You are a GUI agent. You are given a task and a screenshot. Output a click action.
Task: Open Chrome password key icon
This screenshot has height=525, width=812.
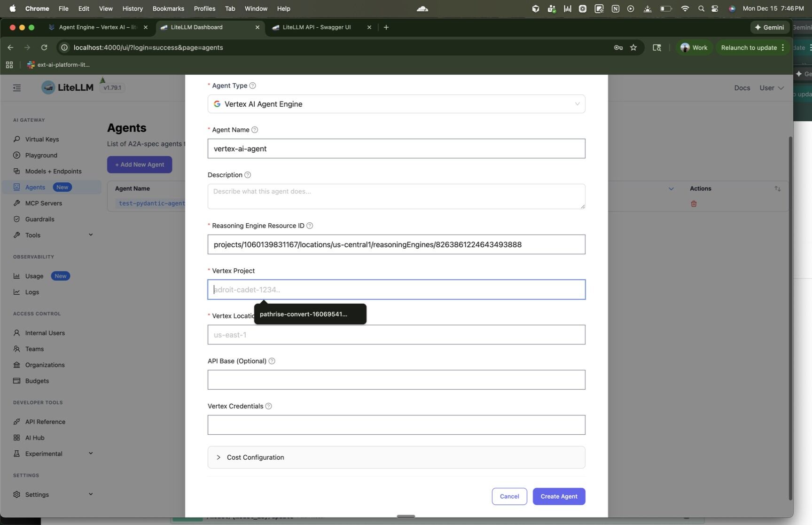click(618, 47)
